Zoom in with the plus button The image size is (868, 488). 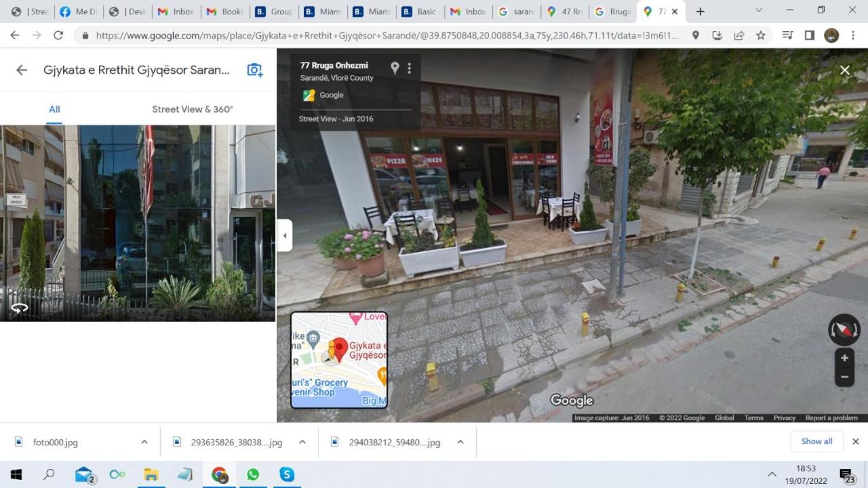(844, 358)
